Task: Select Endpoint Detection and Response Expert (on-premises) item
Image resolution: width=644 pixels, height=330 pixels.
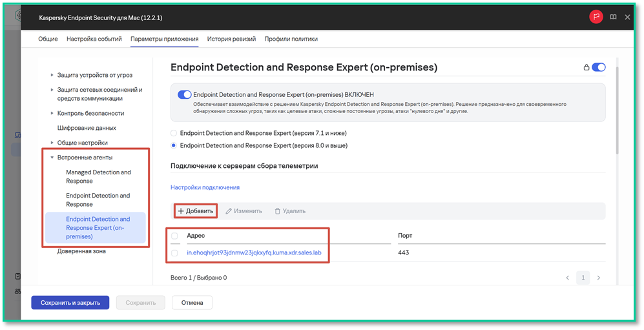Action: pyautogui.click(x=96, y=228)
